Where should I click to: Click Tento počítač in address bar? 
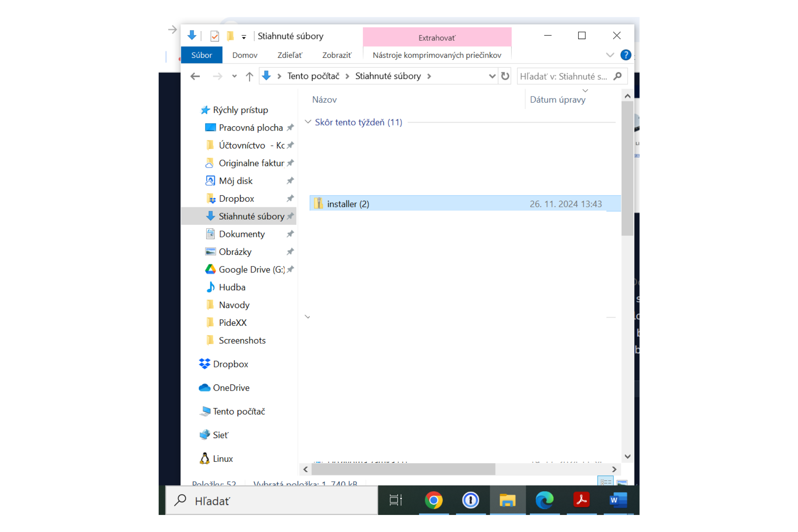pos(313,76)
